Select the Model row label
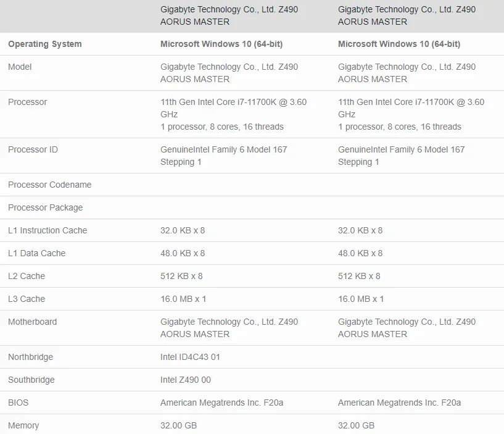The height and width of the screenshot is (434, 504). coord(20,67)
